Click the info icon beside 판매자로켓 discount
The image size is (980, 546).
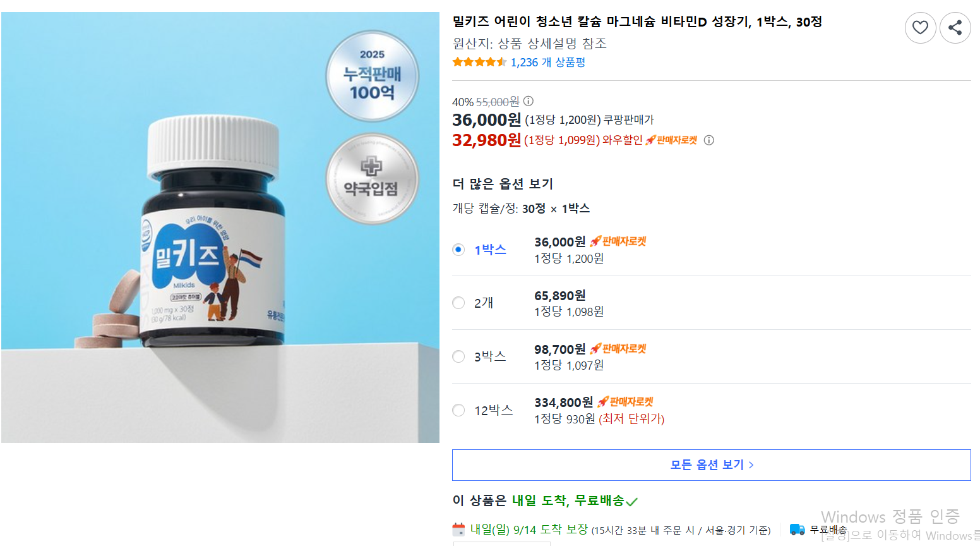(x=709, y=140)
